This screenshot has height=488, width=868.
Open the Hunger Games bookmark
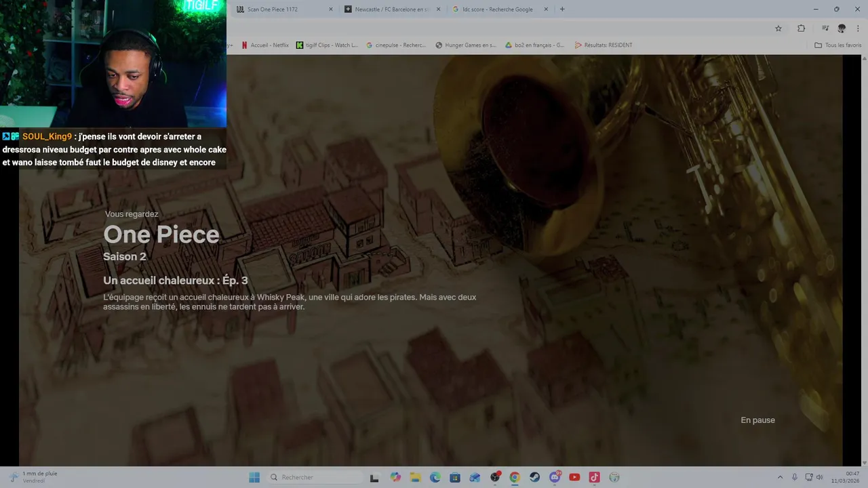pos(466,45)
